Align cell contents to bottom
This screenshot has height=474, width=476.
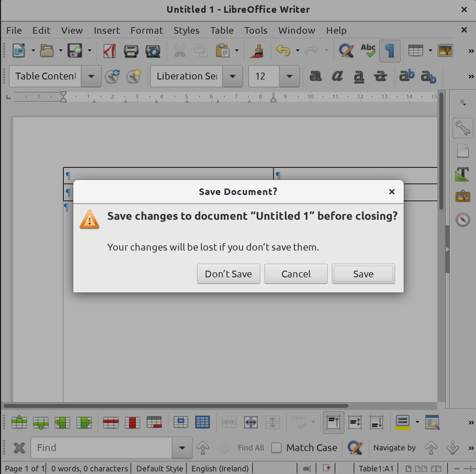tap(377, 422)
